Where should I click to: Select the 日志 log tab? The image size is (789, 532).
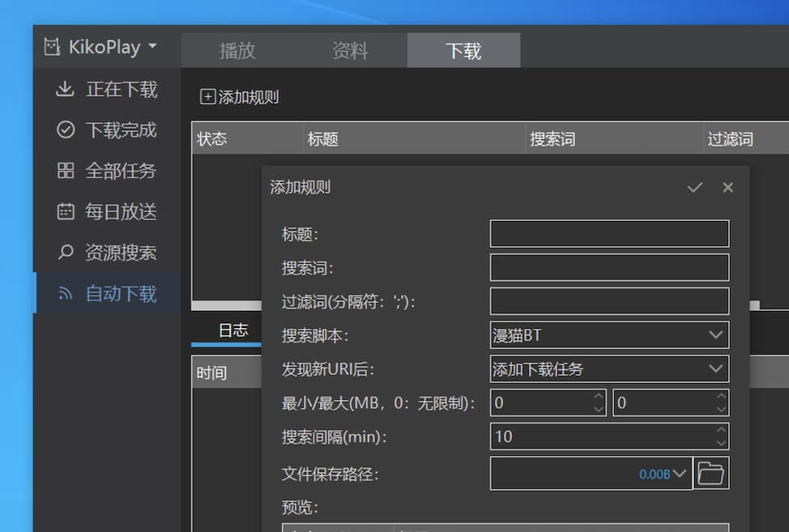coord(234,330)
